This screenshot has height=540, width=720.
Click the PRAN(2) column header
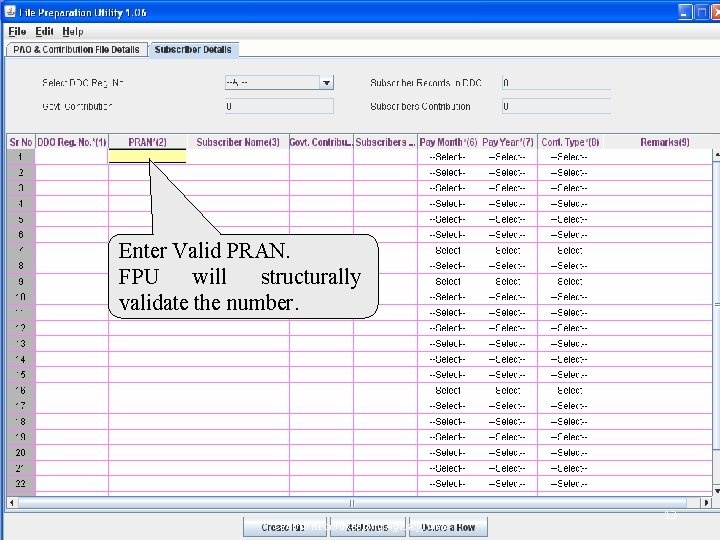pyautogui.click(x=147, y=142)
